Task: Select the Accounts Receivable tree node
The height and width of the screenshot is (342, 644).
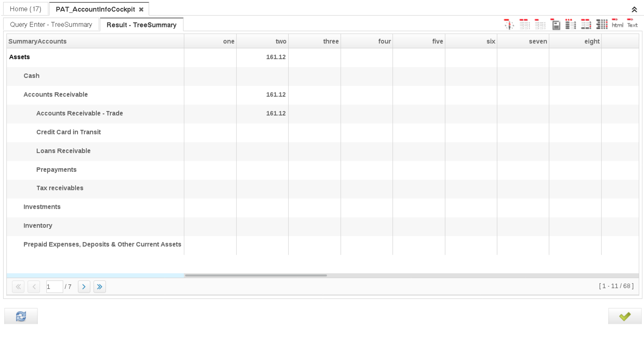Action: 56,95
